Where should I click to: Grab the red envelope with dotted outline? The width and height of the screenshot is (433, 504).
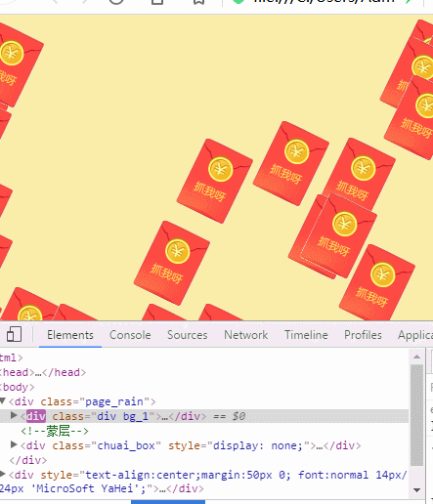[339, 236]
